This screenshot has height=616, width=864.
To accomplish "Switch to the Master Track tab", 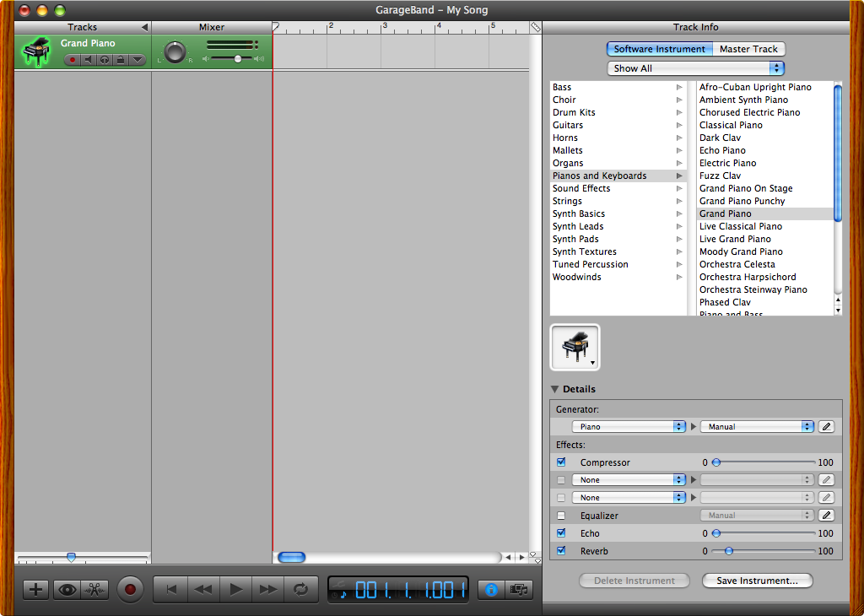I will (x=748, y=49).
